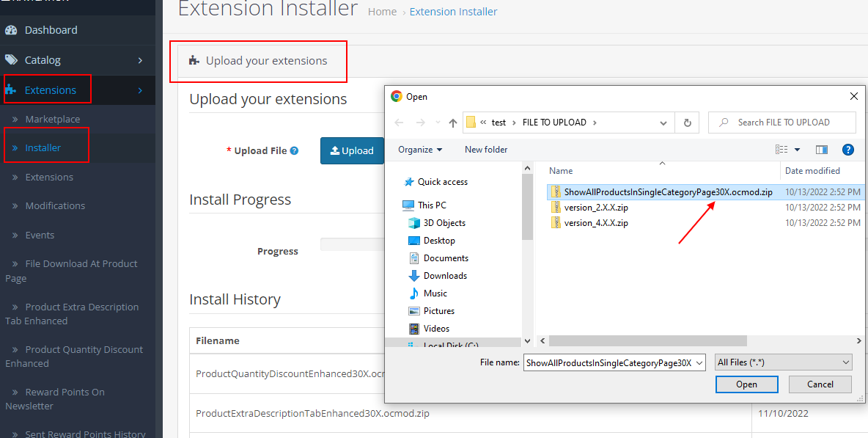Select Downloads in navigation pane
The image size is (868, 438).
445,276
